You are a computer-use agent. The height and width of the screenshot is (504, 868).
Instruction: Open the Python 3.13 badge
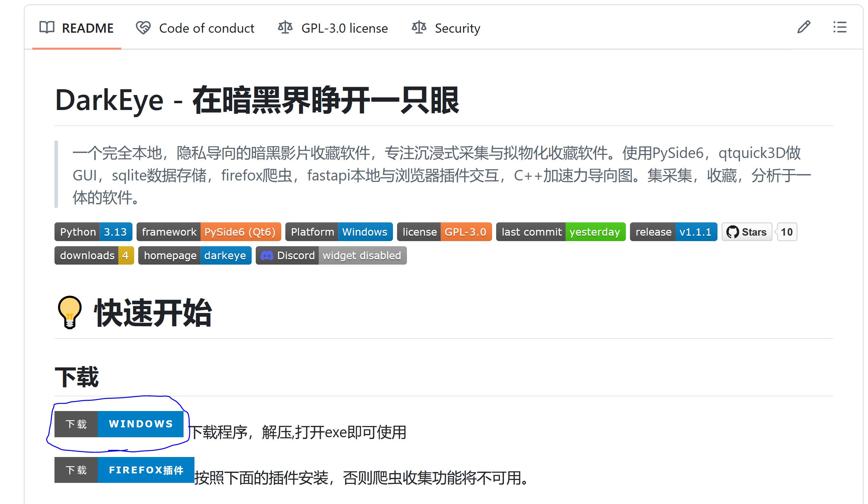coord(93,232)
